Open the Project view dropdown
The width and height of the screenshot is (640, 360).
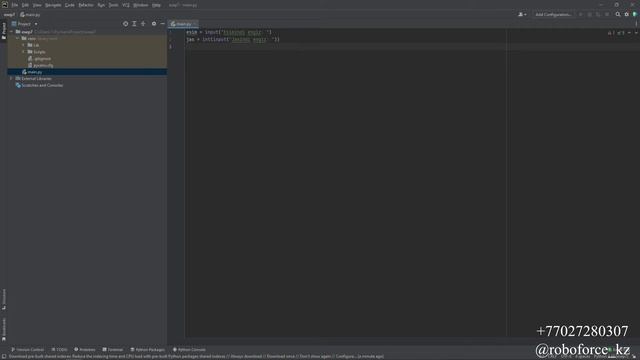click(x=24, y=24)
